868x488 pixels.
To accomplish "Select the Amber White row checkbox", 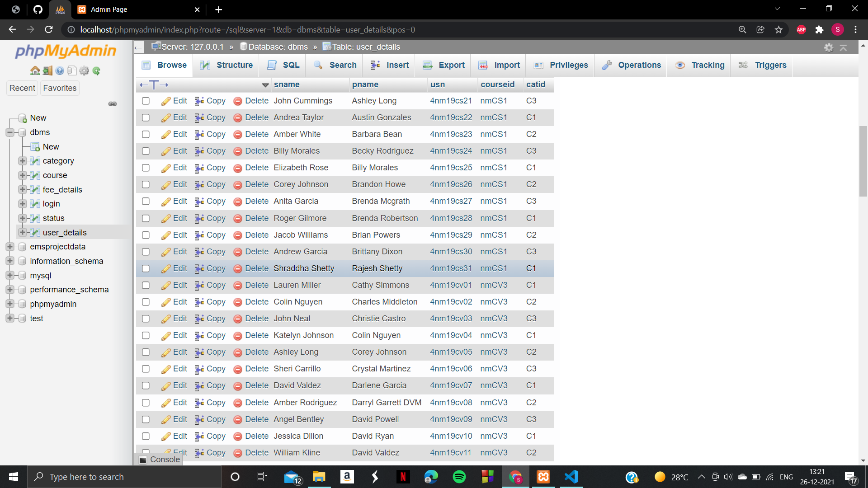I will point(146,134).
